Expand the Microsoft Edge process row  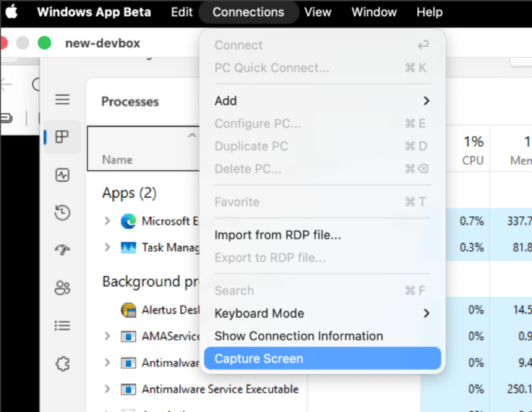(x=107, y=221)
